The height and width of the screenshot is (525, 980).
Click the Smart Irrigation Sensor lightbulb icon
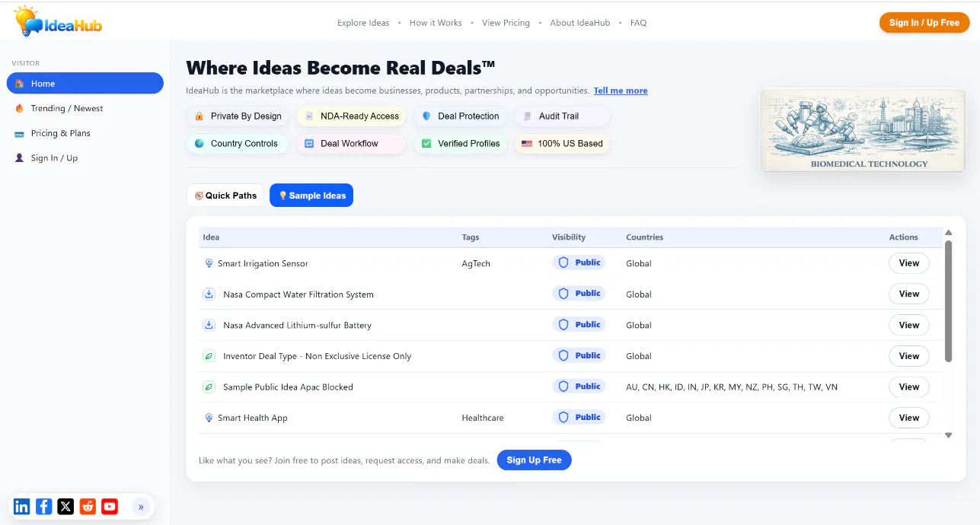tap(209, 263)
